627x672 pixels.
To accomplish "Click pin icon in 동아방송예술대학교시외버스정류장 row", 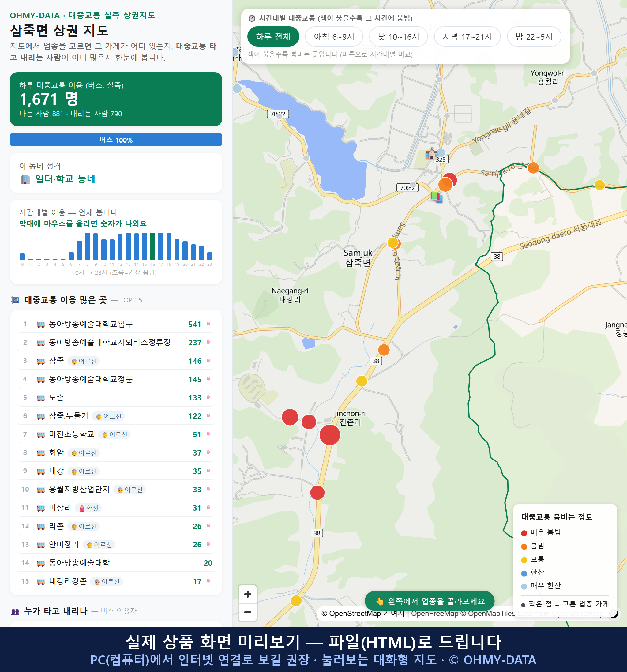I will (208, 343).
